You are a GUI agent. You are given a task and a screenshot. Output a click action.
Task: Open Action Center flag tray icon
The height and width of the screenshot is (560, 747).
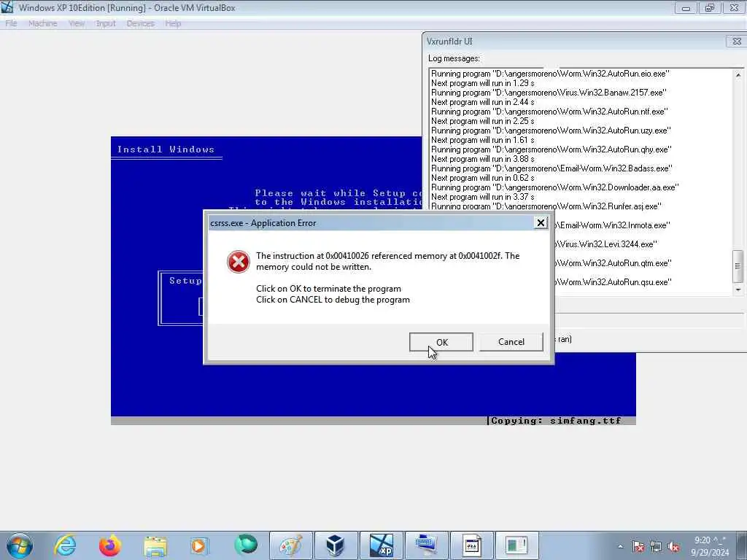(638, 546)
